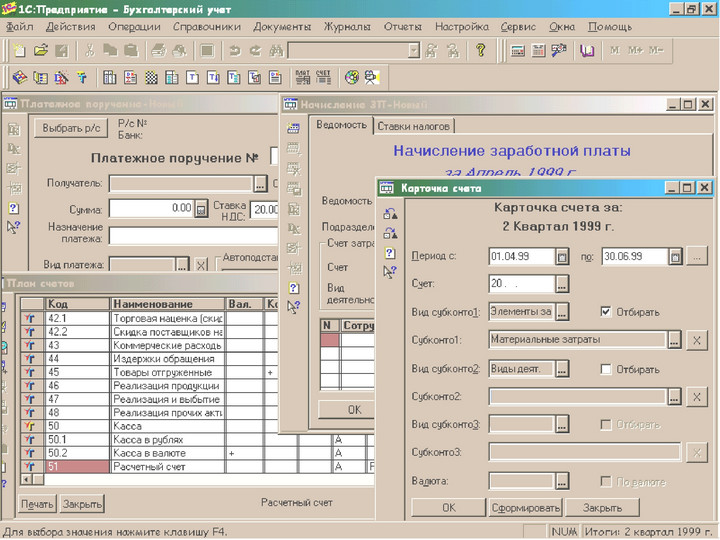Click the New document icon in the main toolbar
This screenshot has height=540, width=720.
(19, 50)
